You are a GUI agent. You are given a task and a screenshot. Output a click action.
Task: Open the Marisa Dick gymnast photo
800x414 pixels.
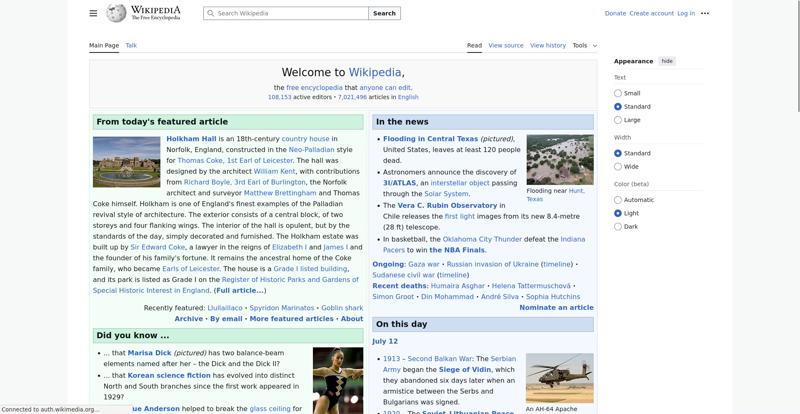tap(338, 380)
